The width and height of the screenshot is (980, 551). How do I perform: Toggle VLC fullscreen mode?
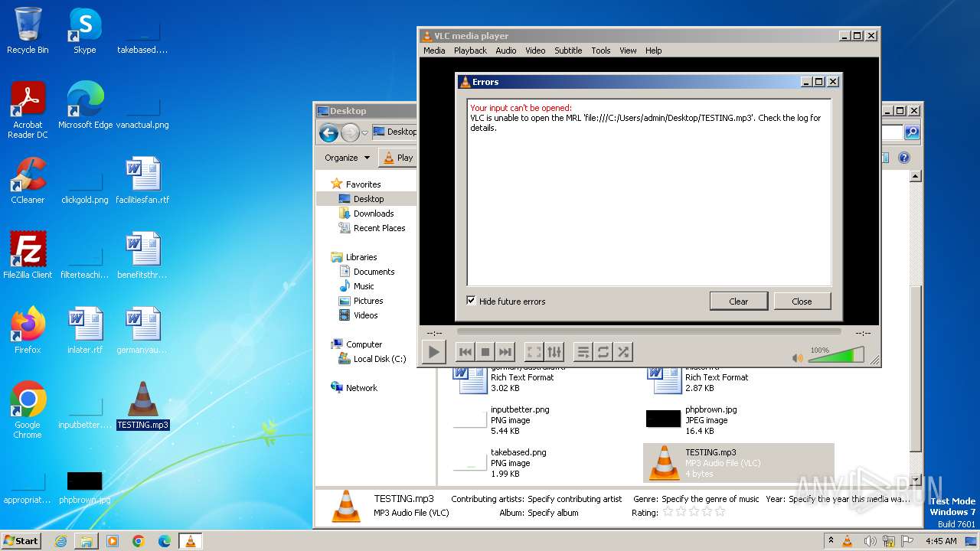(x=534, y=352)
